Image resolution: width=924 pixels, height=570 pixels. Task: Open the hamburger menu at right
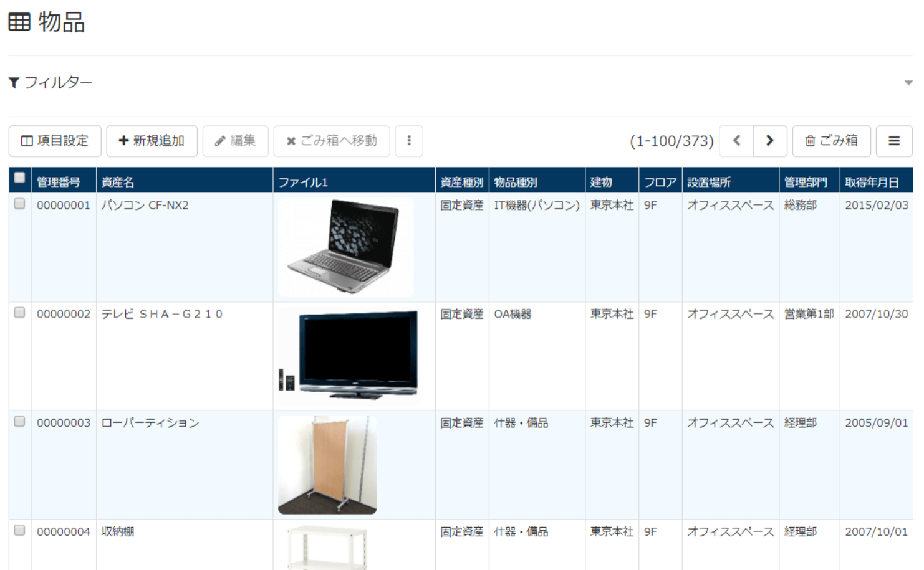click(x=893, y=141)
